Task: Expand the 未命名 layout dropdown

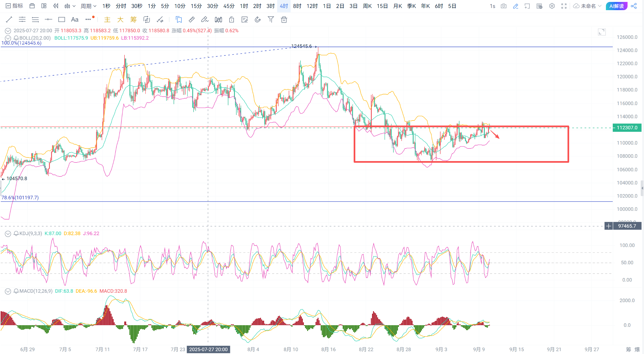Action: (588, 6)
